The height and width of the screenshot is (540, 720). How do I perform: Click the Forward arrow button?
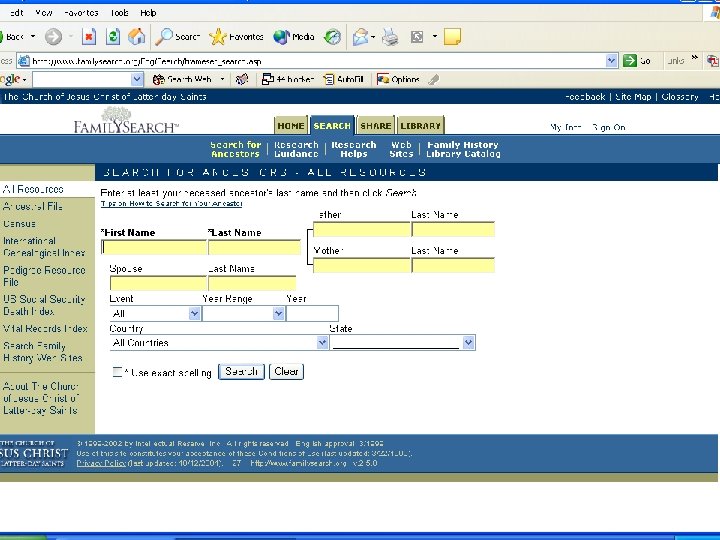[53, 37]
